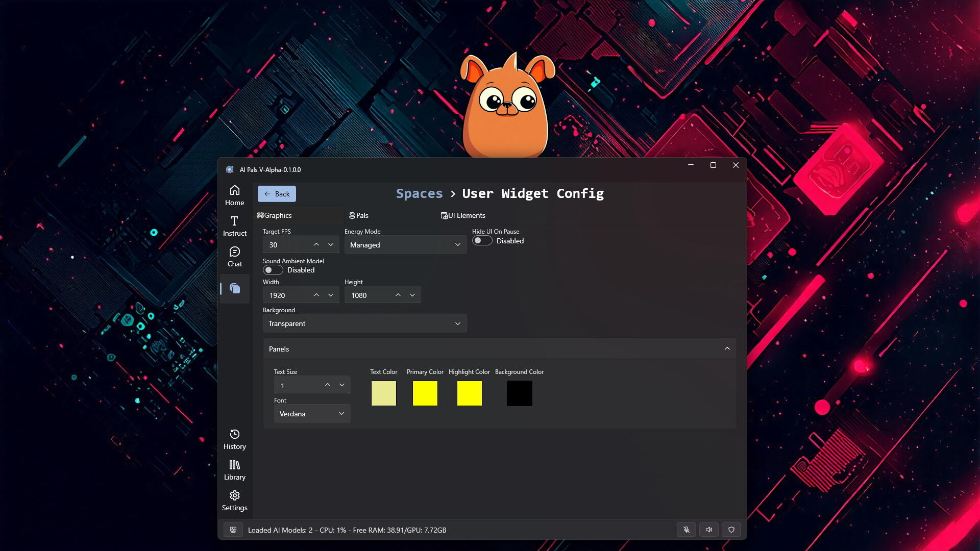The height and width of the screenshot is (551, 980).
Task: Enable the Sound Ambient Model
Action: tap(273, 269)
